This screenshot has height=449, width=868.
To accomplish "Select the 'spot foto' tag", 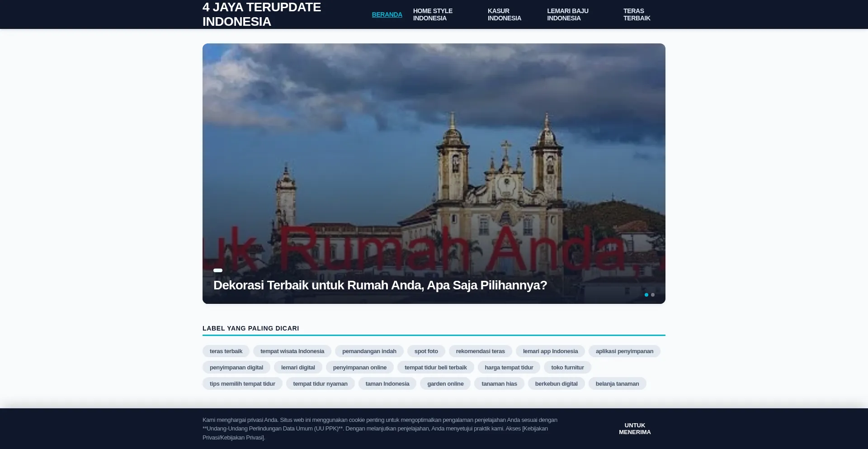I will tap(426, 351).
